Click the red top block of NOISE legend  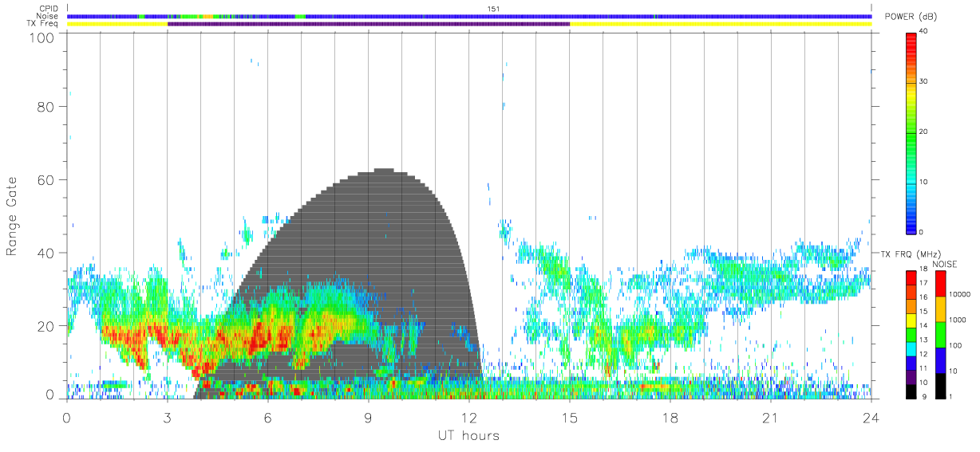click(940, 283)
